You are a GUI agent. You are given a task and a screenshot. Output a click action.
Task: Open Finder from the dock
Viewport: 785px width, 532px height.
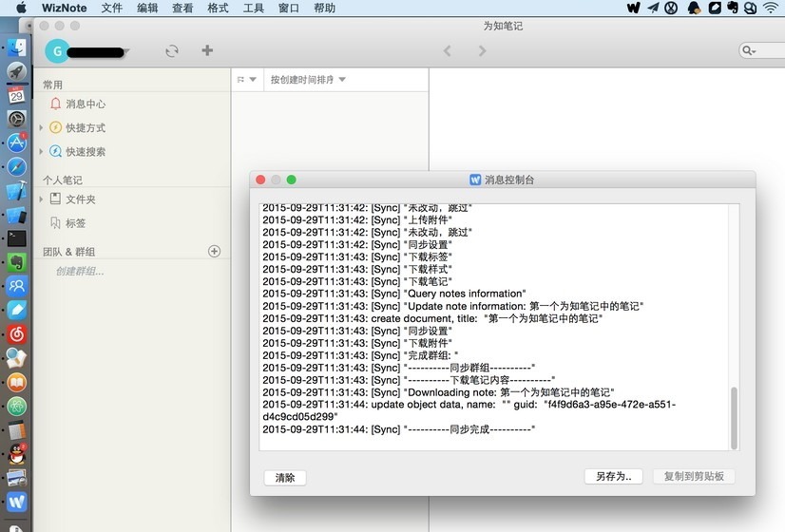pyautogui.click(x=16, y=47)
